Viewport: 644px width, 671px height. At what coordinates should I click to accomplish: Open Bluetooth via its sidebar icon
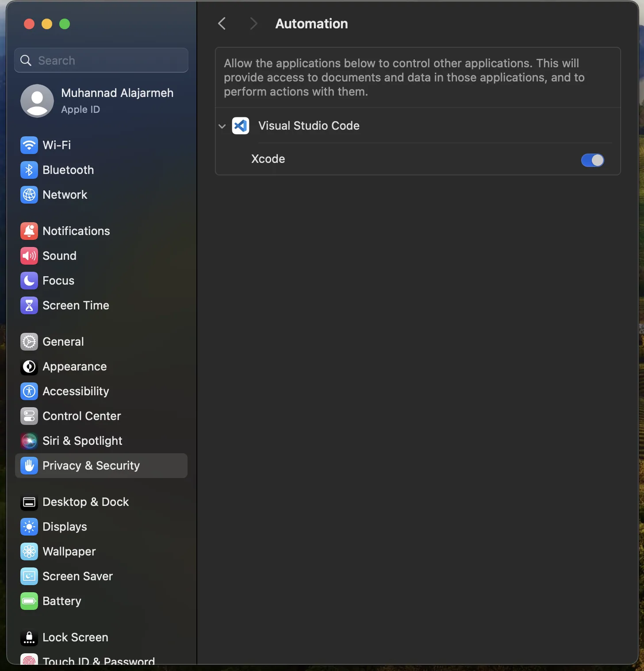pyautogui.click(x=29, y=170)
